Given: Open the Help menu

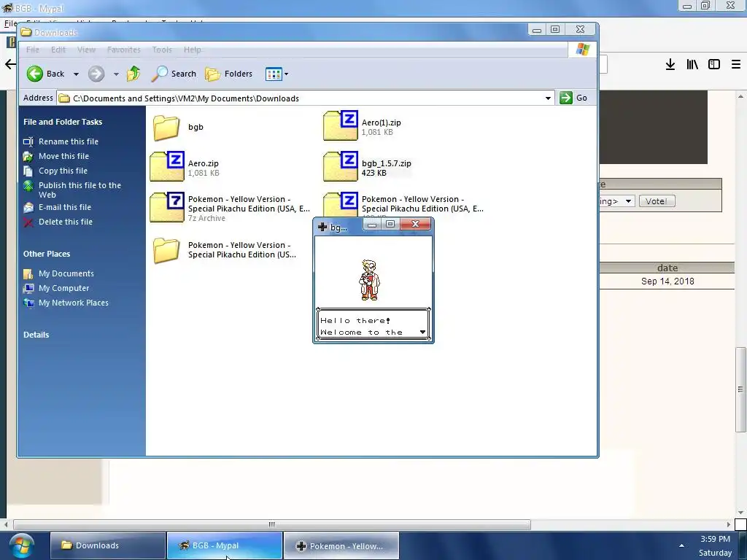Looking at the screenshot, I should pyautogui.click(x=192, y=50).
